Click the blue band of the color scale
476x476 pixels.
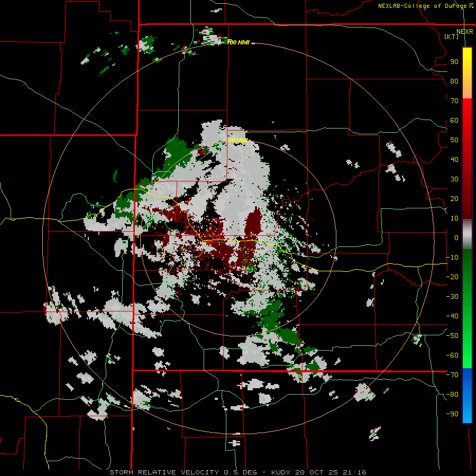pos(467,396)
